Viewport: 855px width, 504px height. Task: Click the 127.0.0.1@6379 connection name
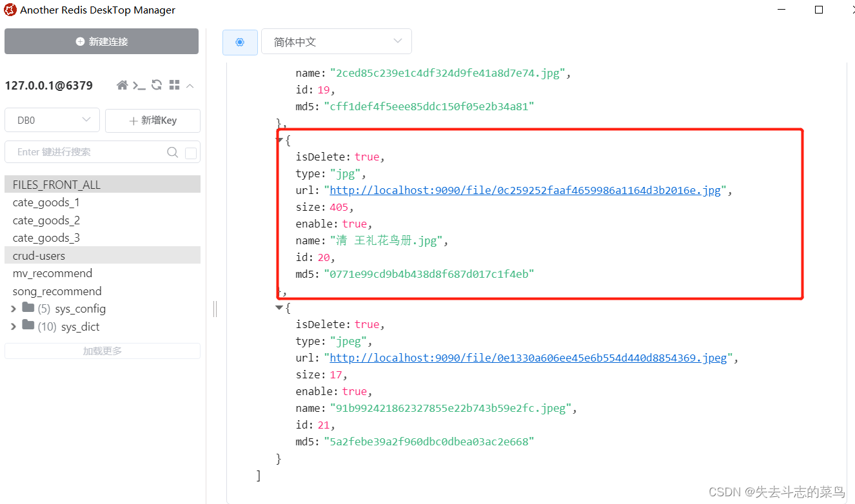point(49,86)
